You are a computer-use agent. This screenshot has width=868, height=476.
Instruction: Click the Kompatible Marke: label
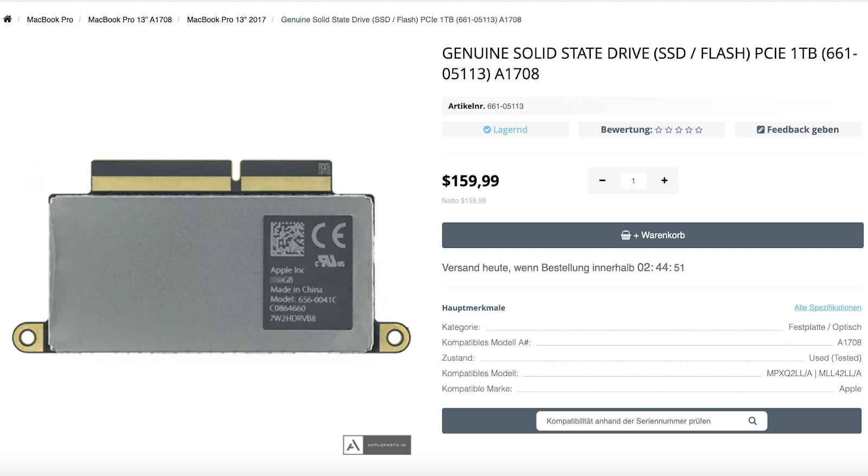[x=477, y=389]
